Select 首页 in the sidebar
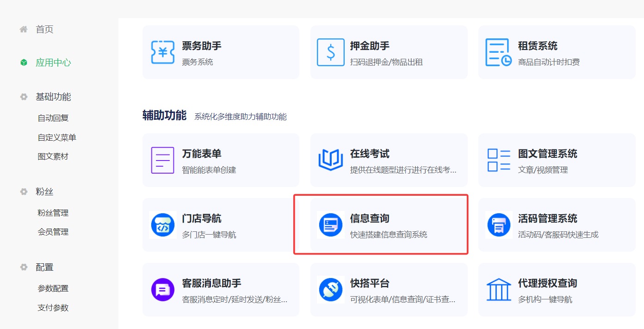The height and width of the screenshot is (329, 644). coord(43,29)
